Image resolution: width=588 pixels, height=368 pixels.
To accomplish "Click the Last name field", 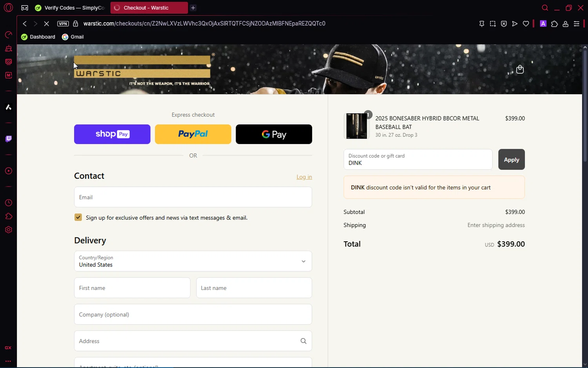I will (x=254, y=288).
